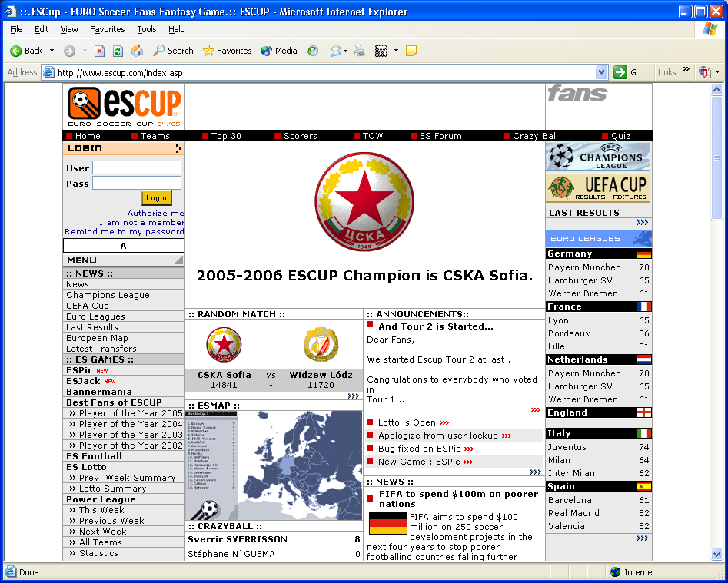
Task: Refresh the page using the toolbar icon
Action: pos(118,51)
